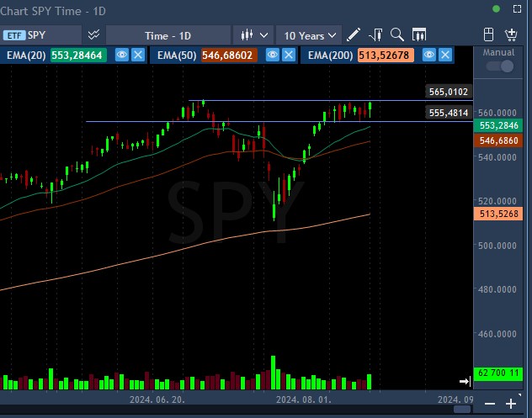This screenshot has width=532, height=418.
Task: Click the 555,4814 horizontal line label
Action: coord(449,113)
